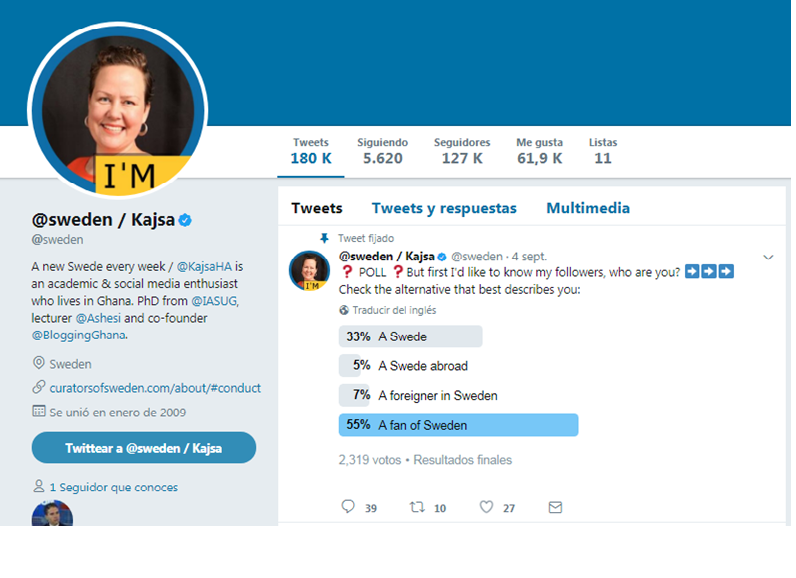Open the Listas 11 stat
Viewport: 796px width, 578px height.
coord(603,151)
